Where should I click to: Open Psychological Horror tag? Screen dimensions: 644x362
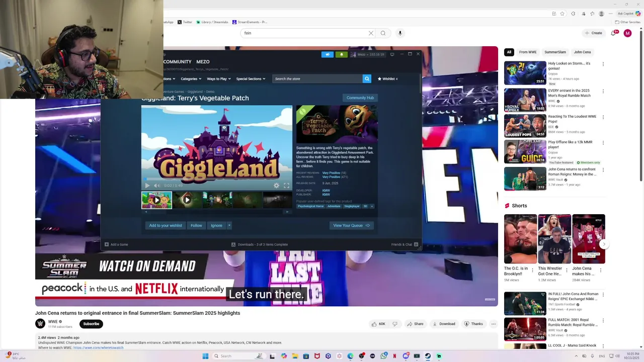[310, 206]
